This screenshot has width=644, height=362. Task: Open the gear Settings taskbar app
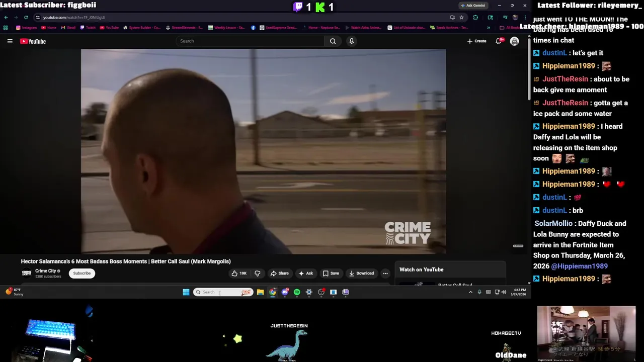click(x=309, y=292)
